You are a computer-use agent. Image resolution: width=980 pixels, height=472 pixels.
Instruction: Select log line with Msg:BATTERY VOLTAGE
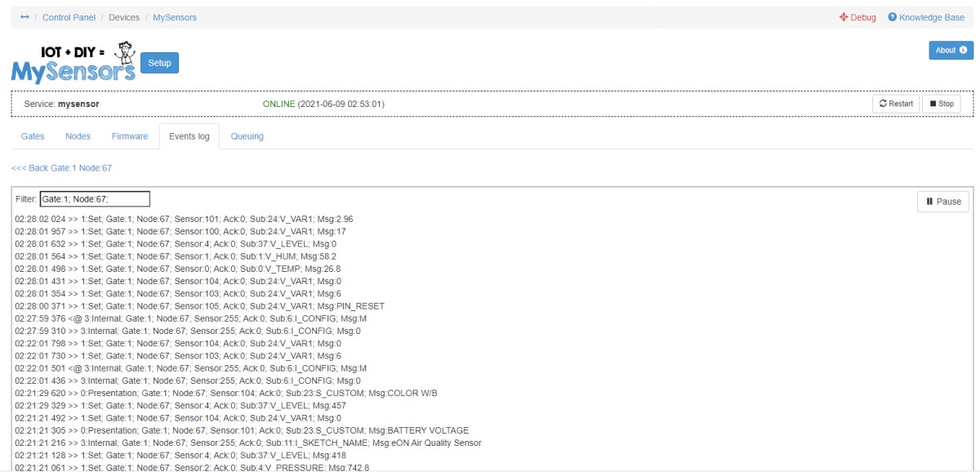(242, 430)
